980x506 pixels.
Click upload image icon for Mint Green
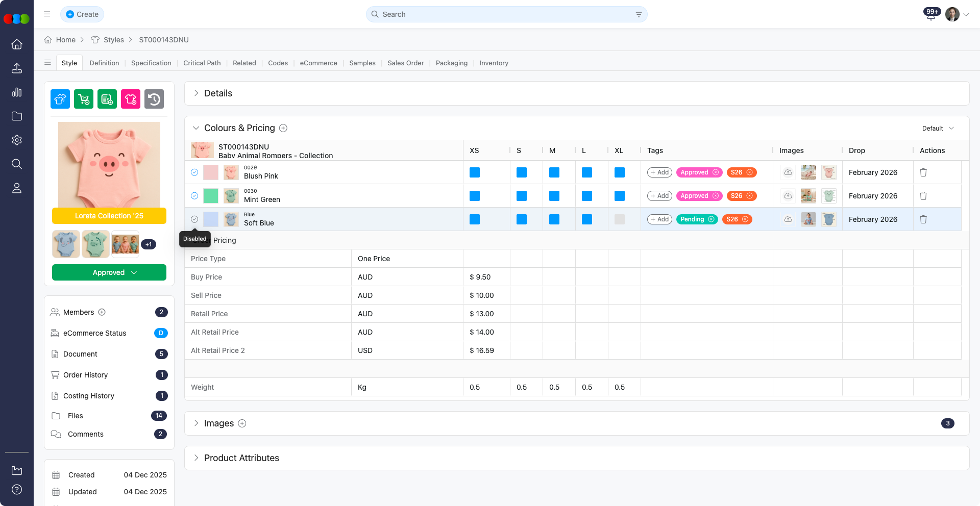788,196
